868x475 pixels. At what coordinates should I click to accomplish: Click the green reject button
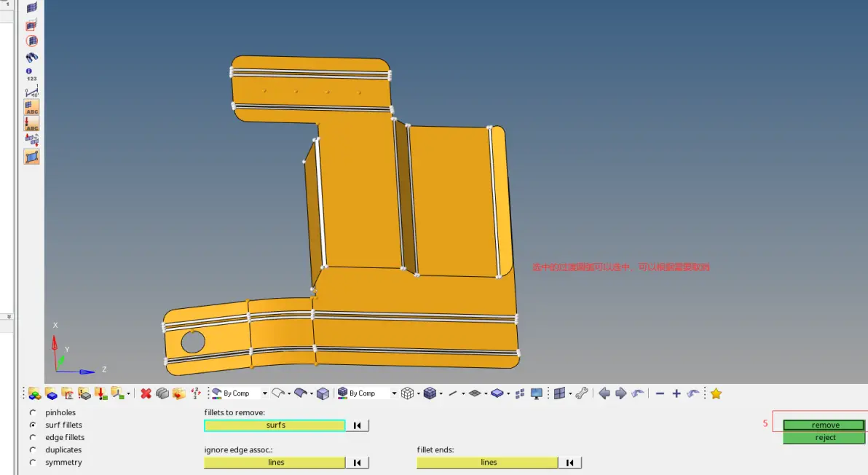(x=824, y=437)
